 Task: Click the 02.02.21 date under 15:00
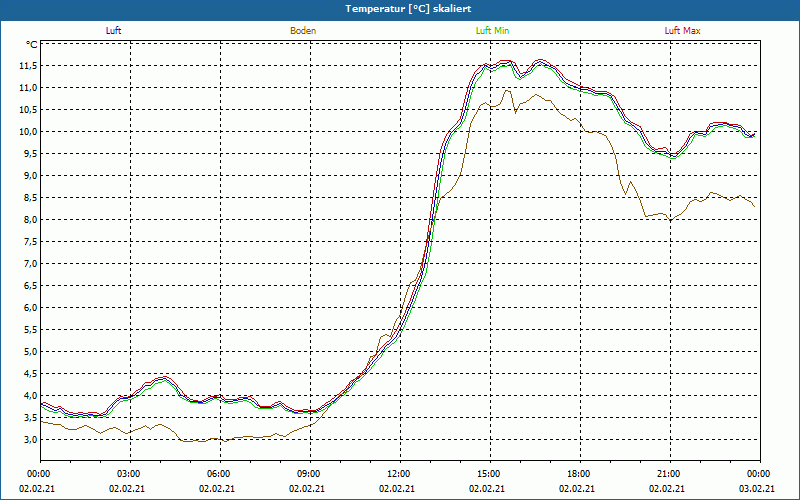487,488
